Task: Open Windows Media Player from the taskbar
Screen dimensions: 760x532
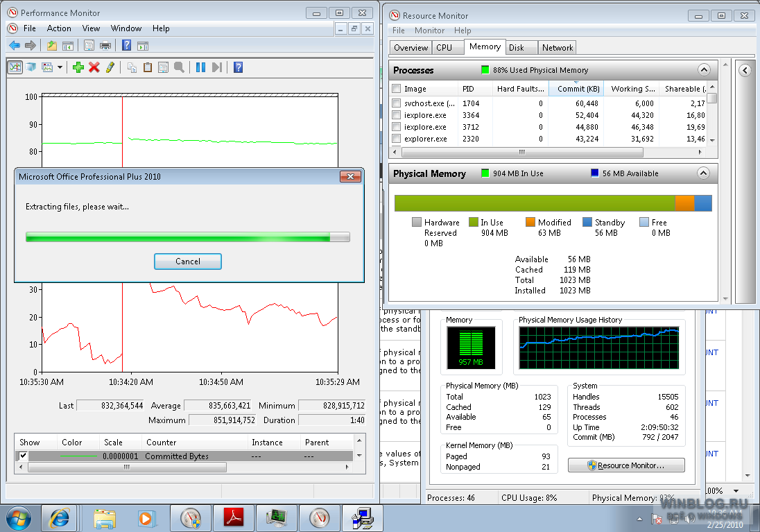Action: [146, 518]
